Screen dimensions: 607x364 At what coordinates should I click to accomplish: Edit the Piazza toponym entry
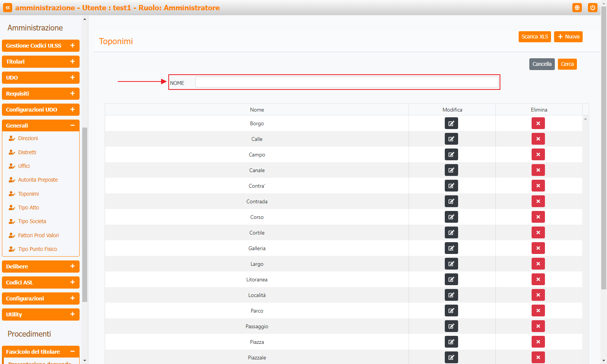(x=451, y=342)
